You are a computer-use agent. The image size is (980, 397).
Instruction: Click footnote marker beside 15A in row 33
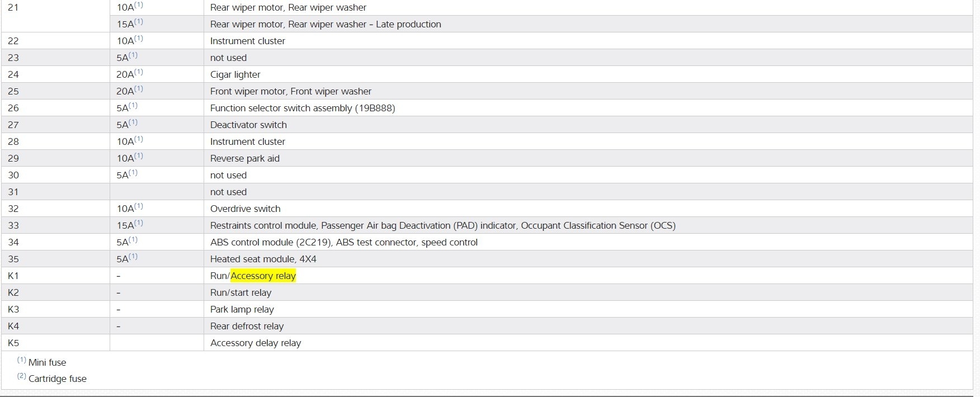[139, 223]
